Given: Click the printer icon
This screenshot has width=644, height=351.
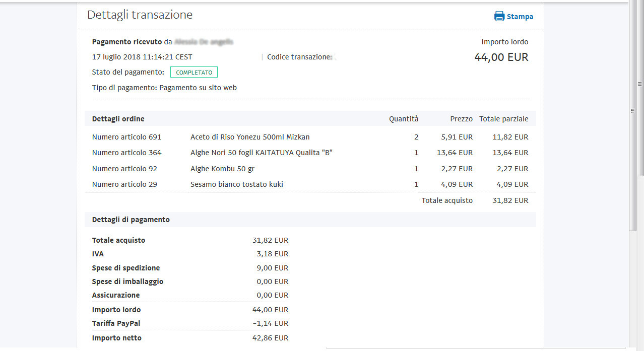Looking at the screenshot, I should [499, 17].
